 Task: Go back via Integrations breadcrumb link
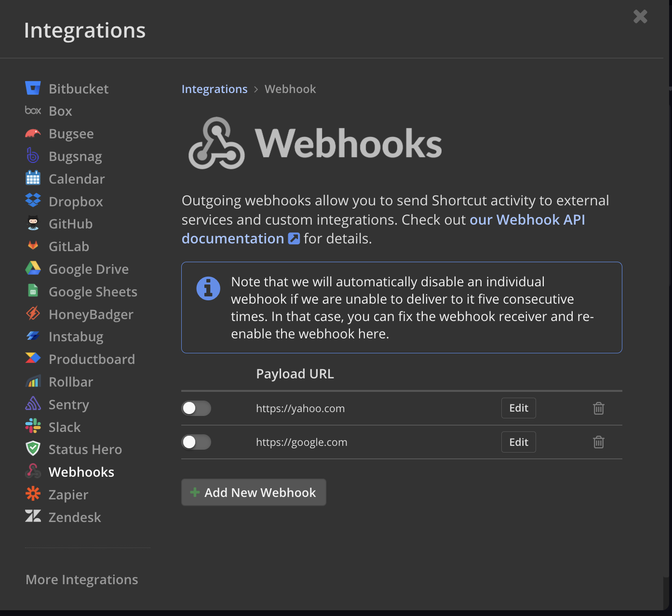215,89
